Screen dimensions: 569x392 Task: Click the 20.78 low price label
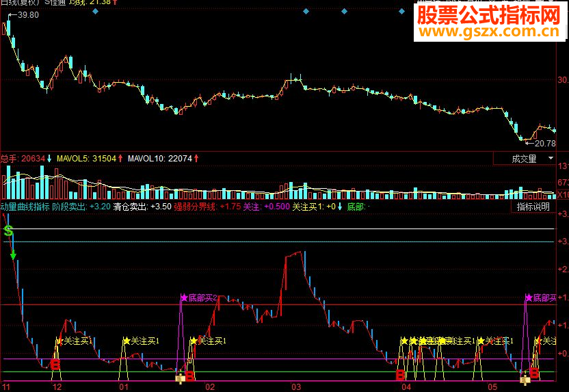pos(545,144)
